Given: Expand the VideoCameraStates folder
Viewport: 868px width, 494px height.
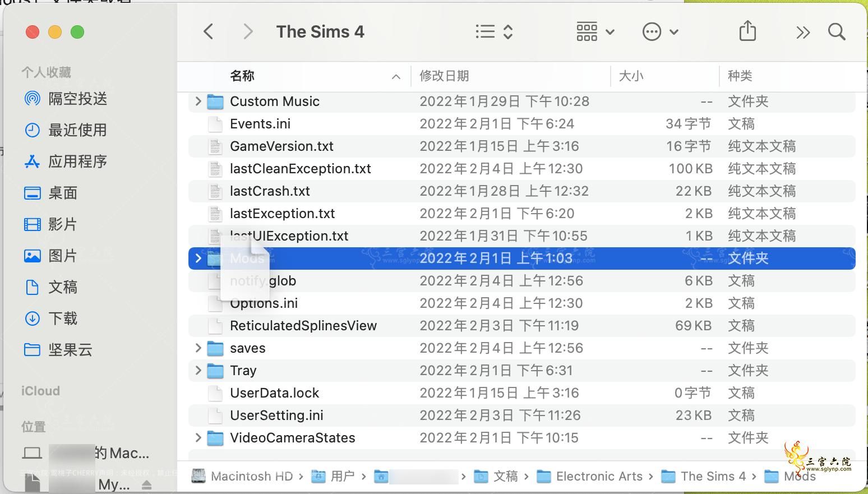Looking at the screenshot, I should tap(198, 438).
